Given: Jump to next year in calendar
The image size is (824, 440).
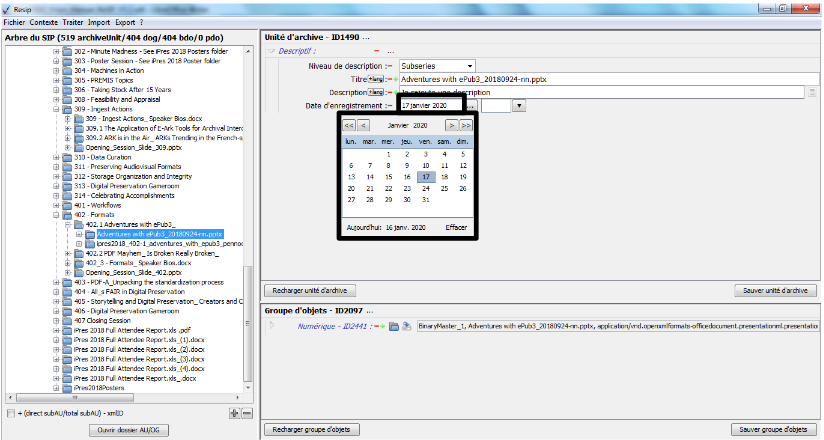Looking at the screenshot, I should click(466, 126).
